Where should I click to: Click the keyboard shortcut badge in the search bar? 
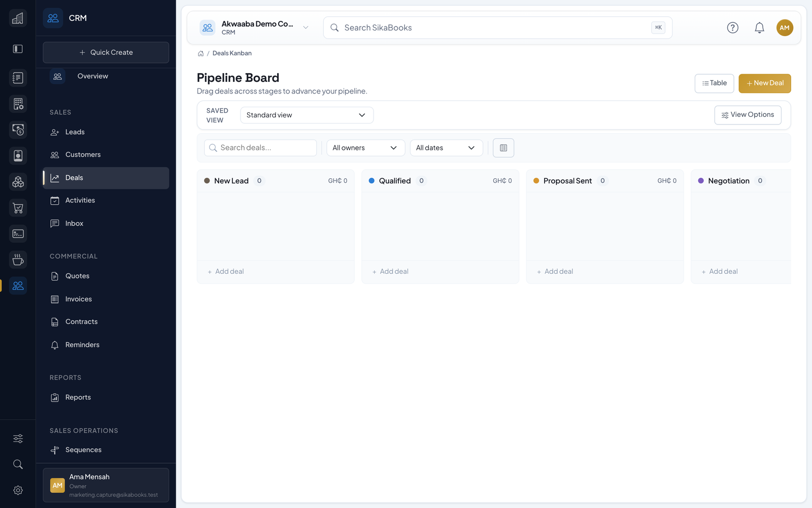pyautogui.click(x=658, y=28)
